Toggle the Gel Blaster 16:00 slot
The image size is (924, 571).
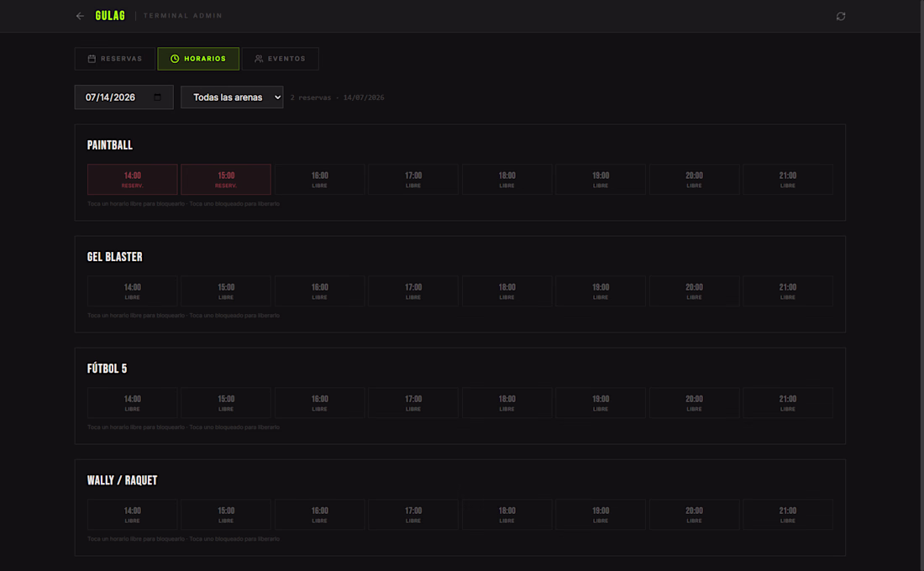319,291
